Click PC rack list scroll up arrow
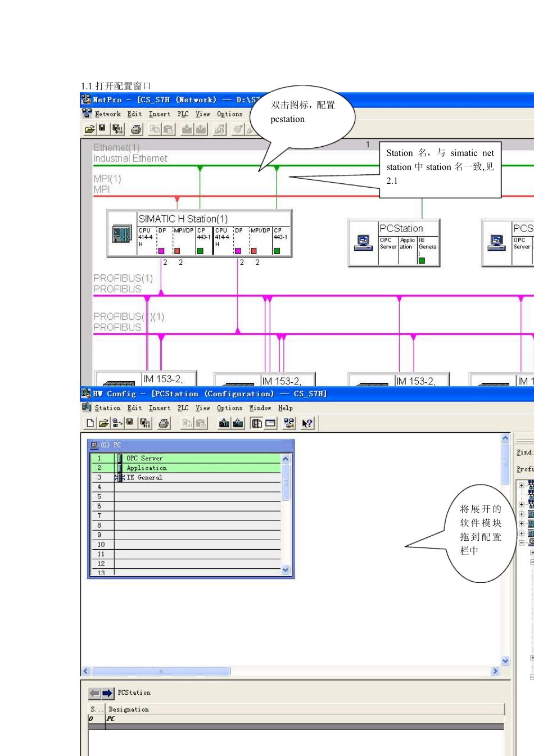 [286, 459]
